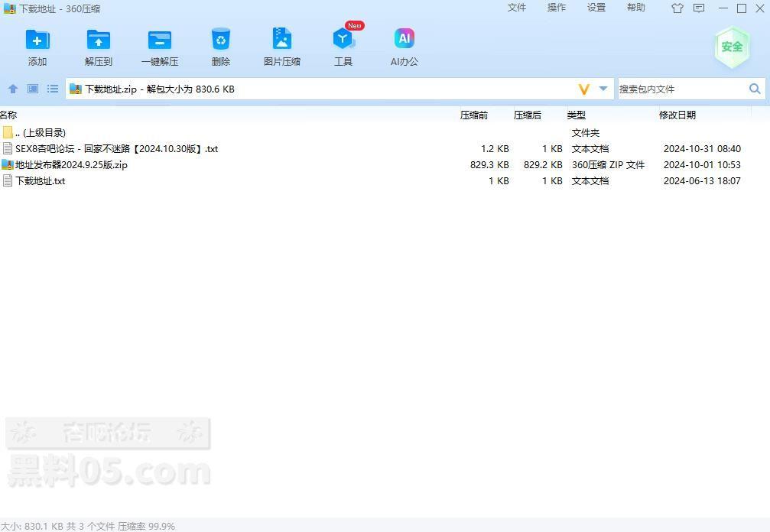
Task: Click the 2024-06-13 18:07 date cell
Action: point(702,181)
